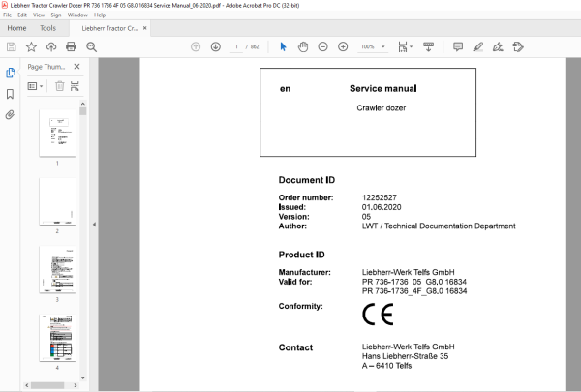Screen dimensions: 581x392
Task: Select page 4 thumbnail
Action: pos(57,338)
